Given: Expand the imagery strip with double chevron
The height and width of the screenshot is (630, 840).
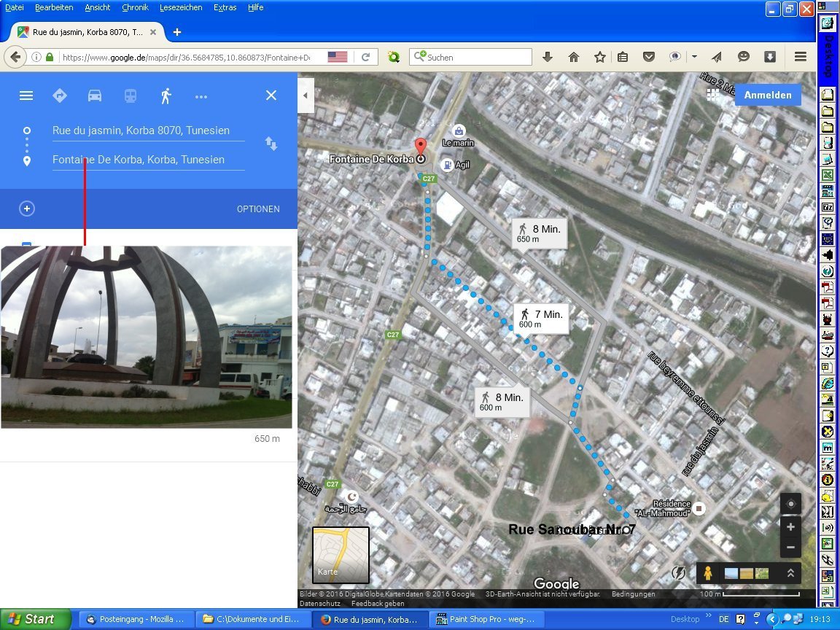Looking at the screenshot, I should [x=790, y=573].
